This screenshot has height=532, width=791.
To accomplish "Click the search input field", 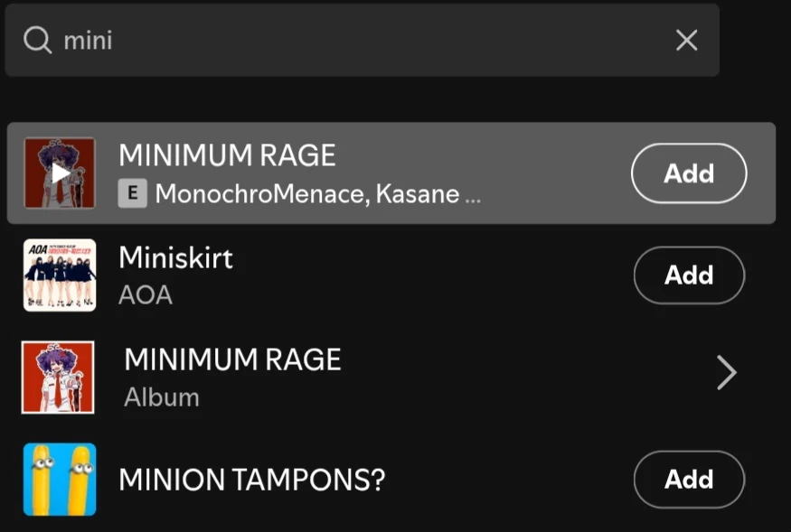I will tap(362, 40).
